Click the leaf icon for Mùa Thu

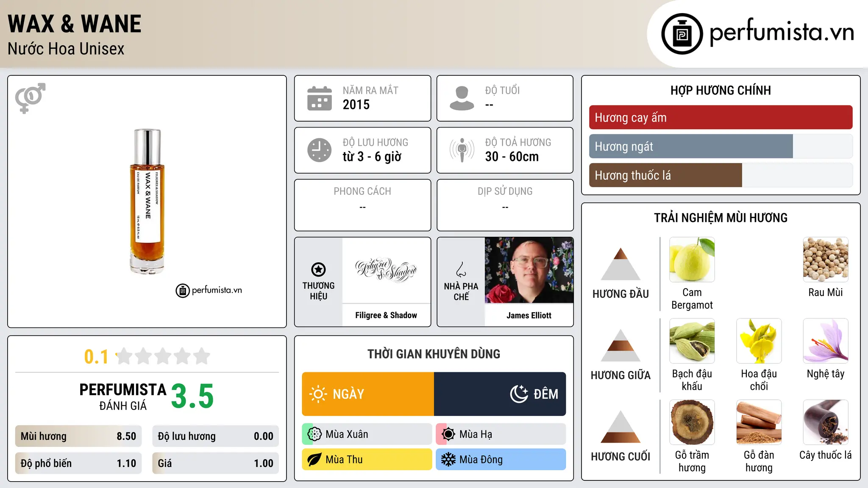(x=314, y=460)
